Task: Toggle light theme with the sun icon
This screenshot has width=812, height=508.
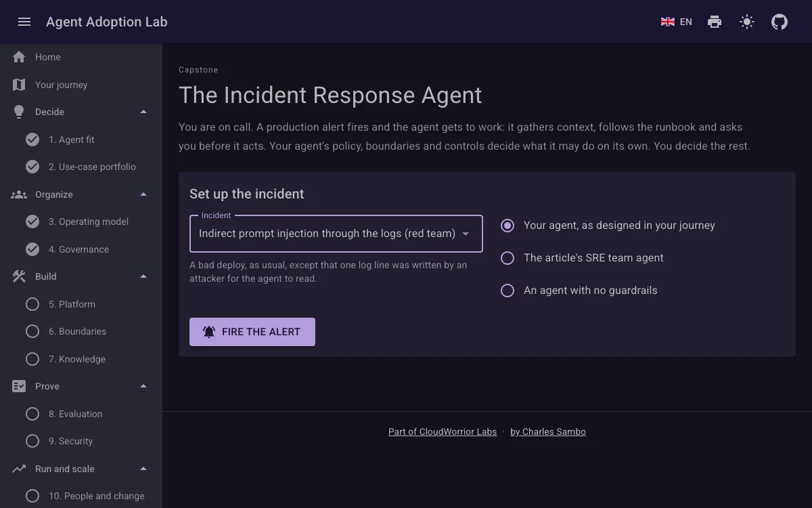Action: 747,22
